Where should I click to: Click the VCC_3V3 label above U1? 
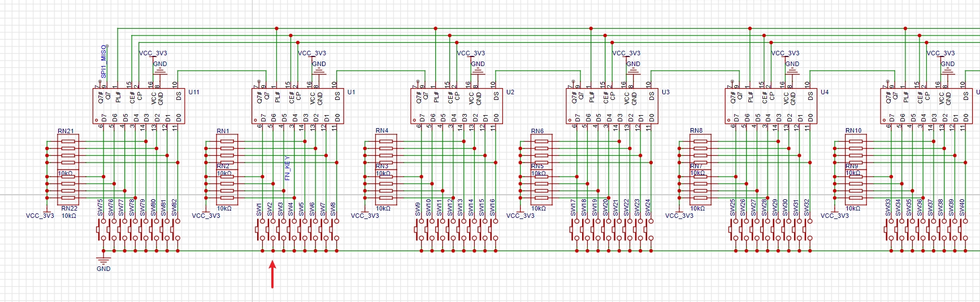pyautogui.click(x=312, y=53)
